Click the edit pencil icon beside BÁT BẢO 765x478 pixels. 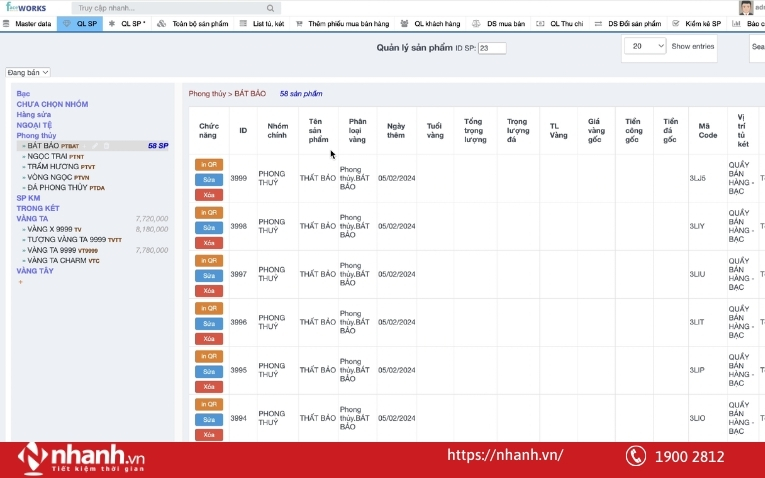pos(96,146)
